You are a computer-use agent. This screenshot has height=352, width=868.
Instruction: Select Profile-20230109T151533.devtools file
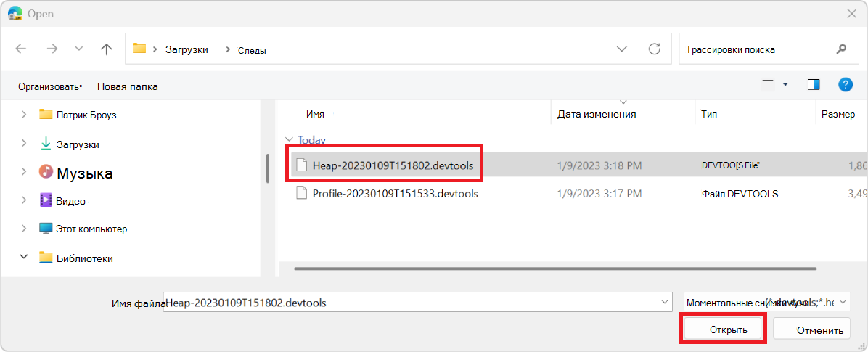coord(396,194)
